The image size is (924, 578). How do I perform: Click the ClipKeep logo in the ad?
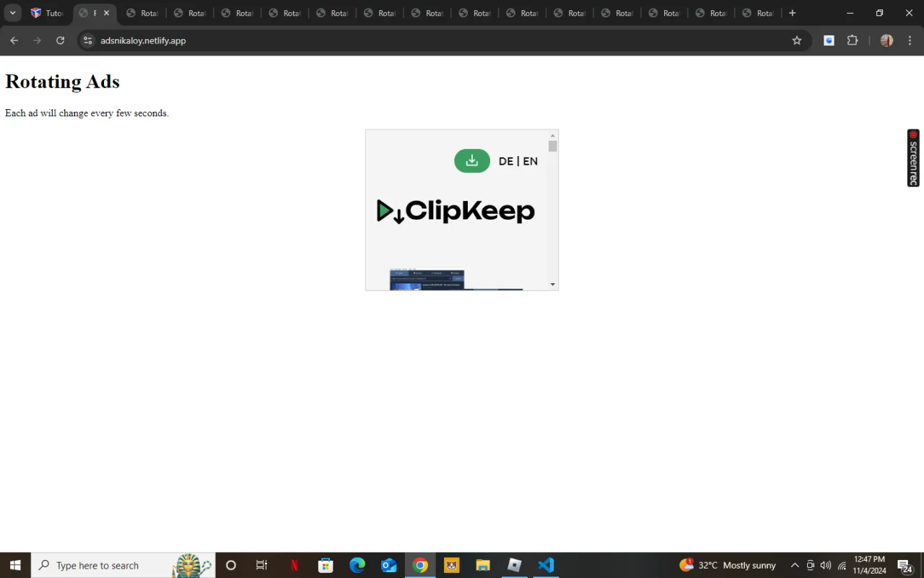456,211
